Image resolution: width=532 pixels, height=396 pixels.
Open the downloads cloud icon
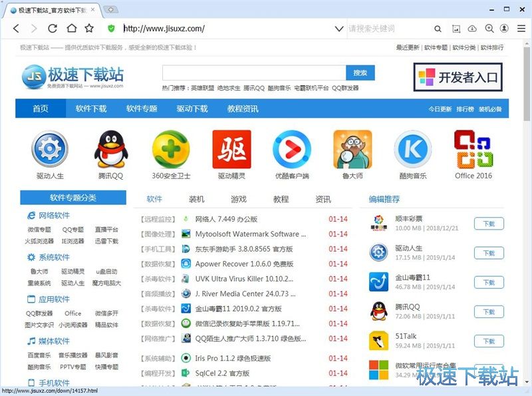tap(472, 29)
